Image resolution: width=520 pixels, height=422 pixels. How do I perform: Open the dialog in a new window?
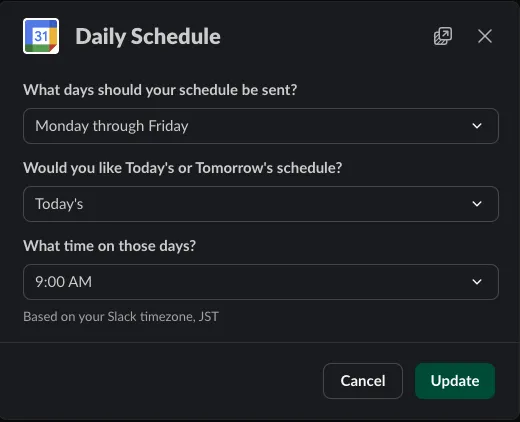443,36
